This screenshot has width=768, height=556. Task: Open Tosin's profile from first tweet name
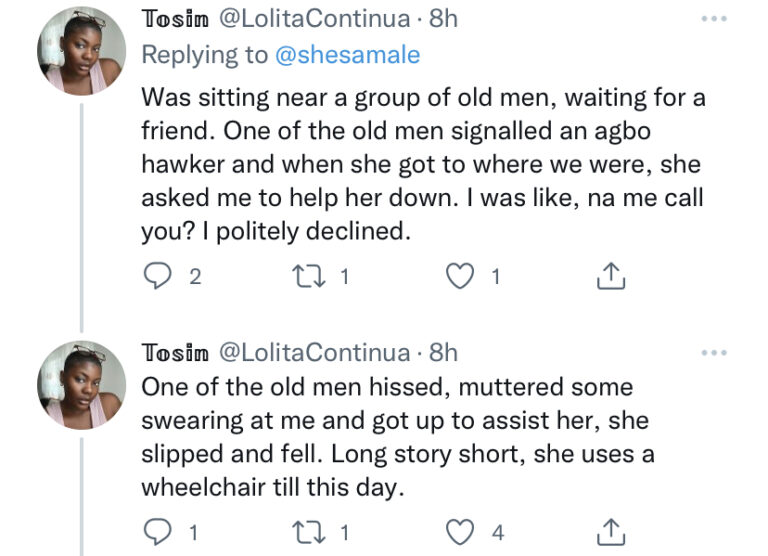(x=174, y=19)
